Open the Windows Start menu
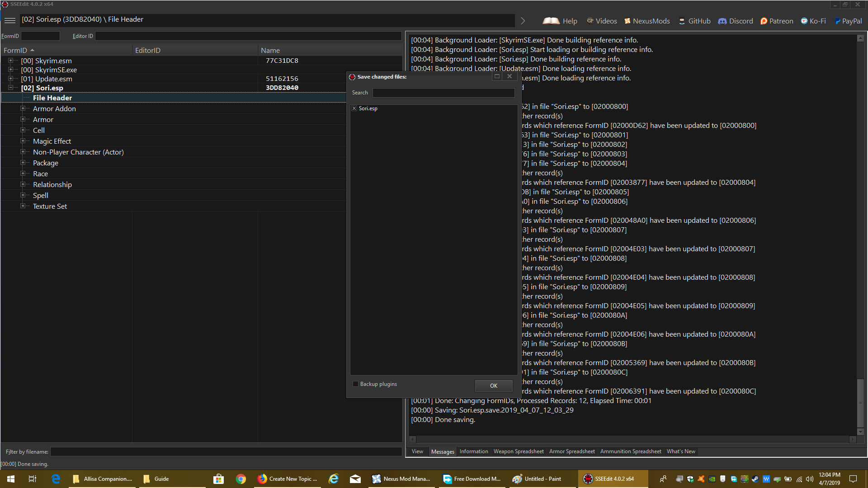Screen dimensions: 868x488 click(11, 479)
